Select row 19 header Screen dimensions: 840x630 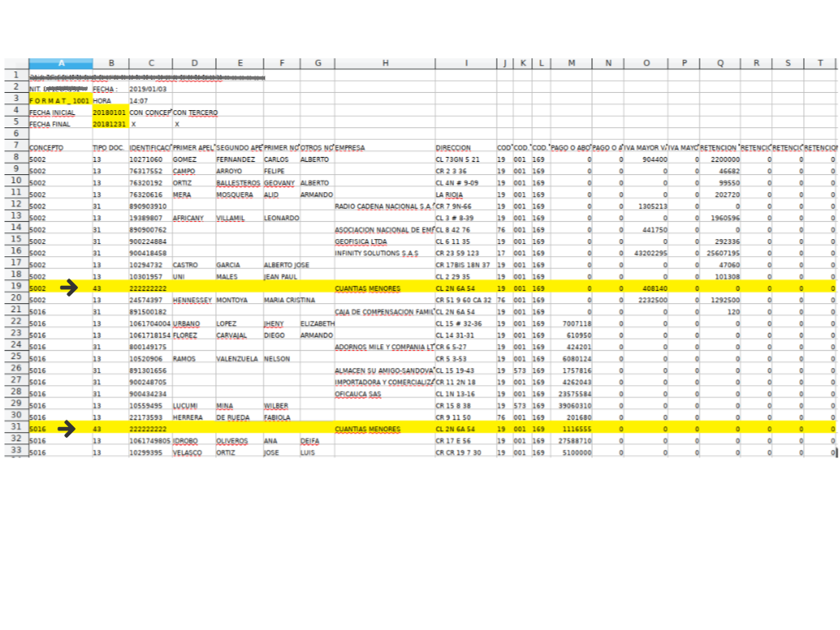pos(16,287)
